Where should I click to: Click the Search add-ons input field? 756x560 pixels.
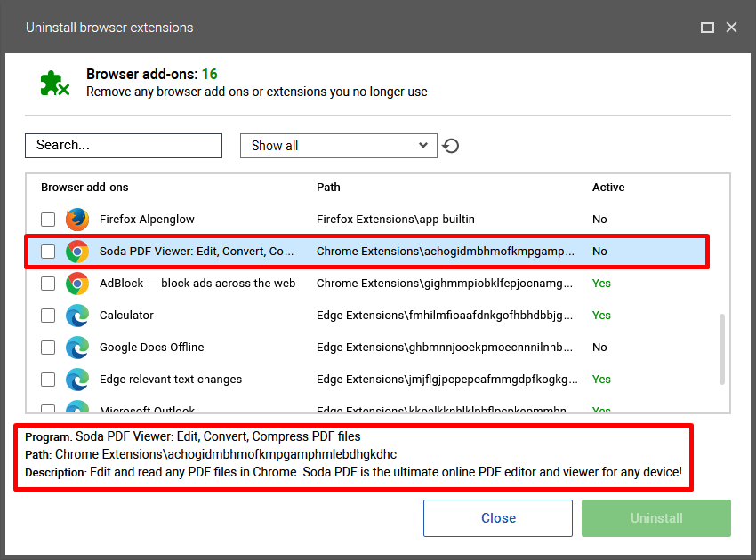pyautogui.click(x=124, y=146)
